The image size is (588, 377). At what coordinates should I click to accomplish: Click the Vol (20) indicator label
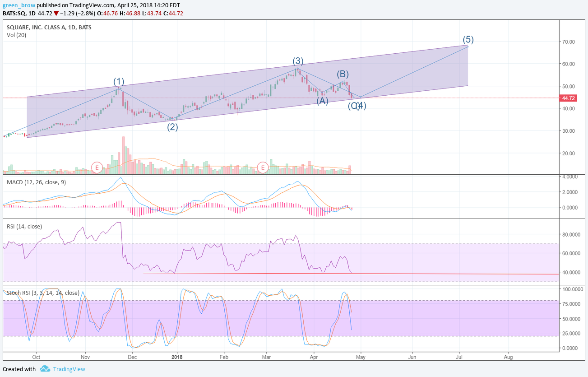pos(16,35)
